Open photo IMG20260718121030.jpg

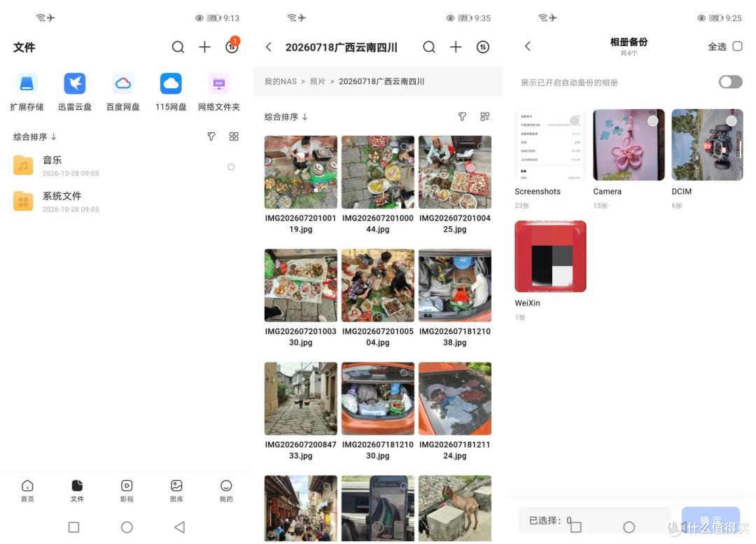(x=377, y=398)
